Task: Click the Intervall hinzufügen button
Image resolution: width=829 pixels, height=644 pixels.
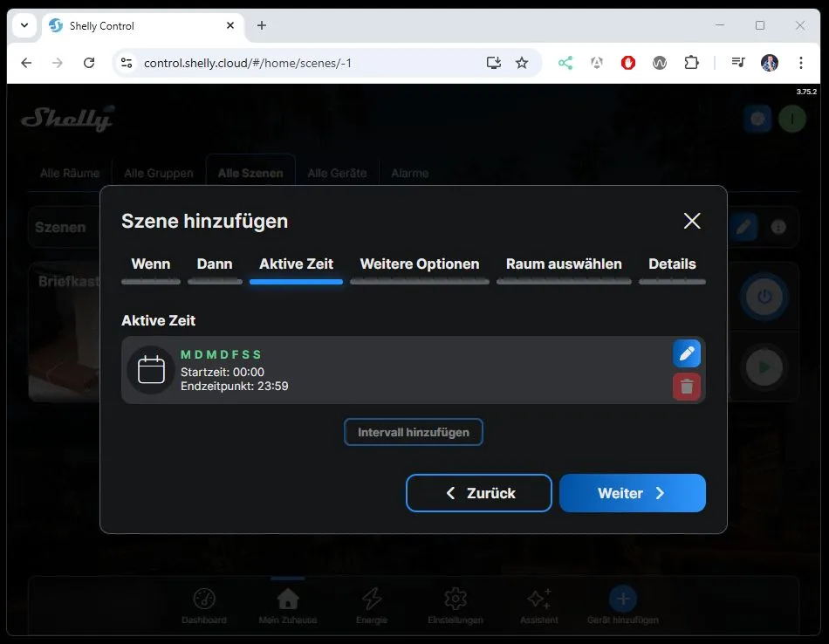Action: coord(414,432)
